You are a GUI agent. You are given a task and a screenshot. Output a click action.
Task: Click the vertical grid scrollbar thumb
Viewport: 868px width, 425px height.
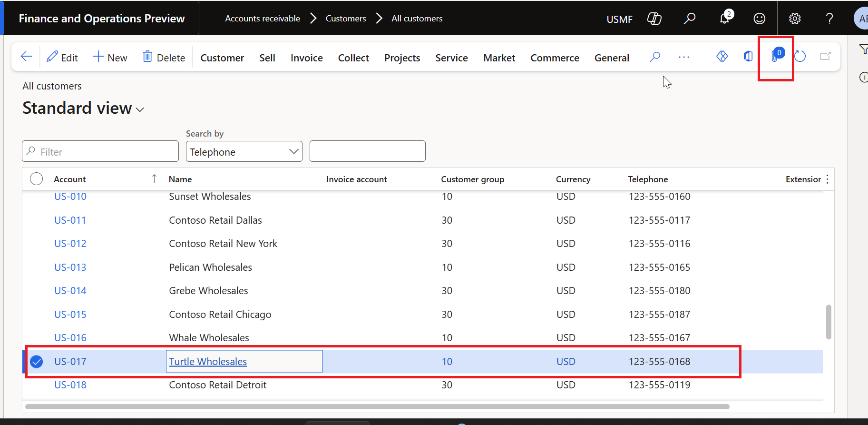pos(829,322)
